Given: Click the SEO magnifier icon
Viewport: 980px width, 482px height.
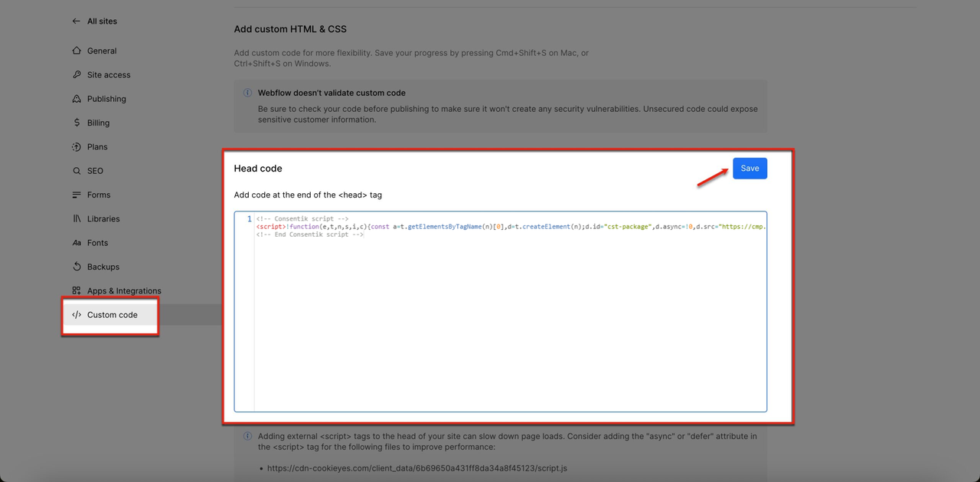Looking at the screenshot, I should coord(77,171).
